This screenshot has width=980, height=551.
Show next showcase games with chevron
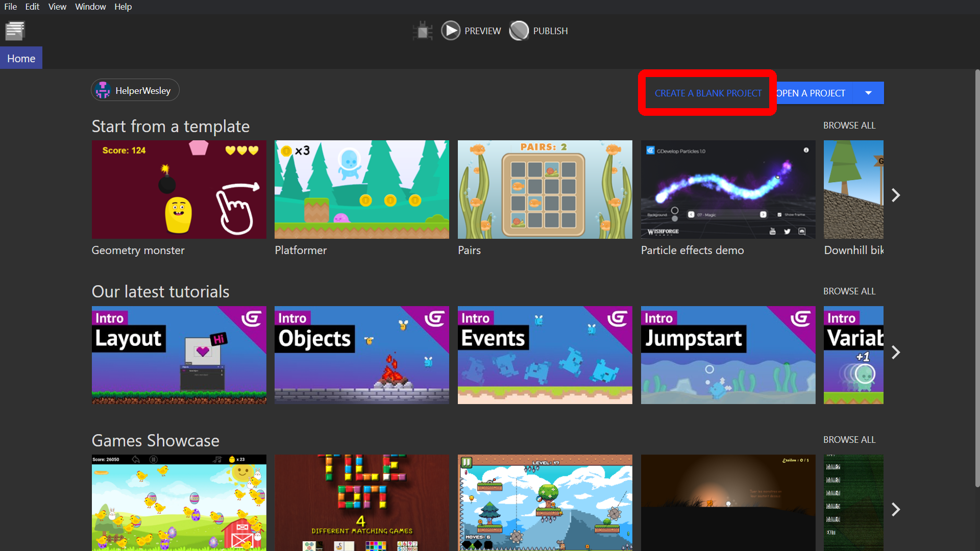[896, 509]
